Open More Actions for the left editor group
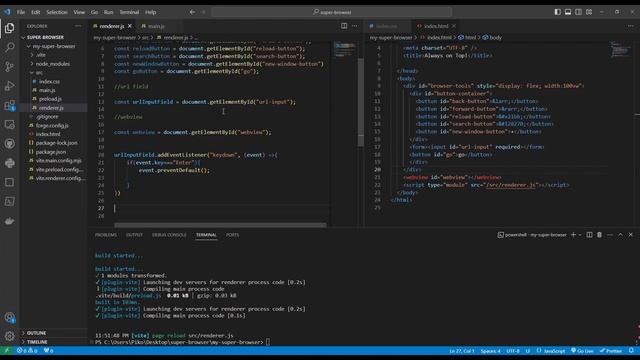Image resolution: width=640 pixels, height=360 pixels. [355, 26]
